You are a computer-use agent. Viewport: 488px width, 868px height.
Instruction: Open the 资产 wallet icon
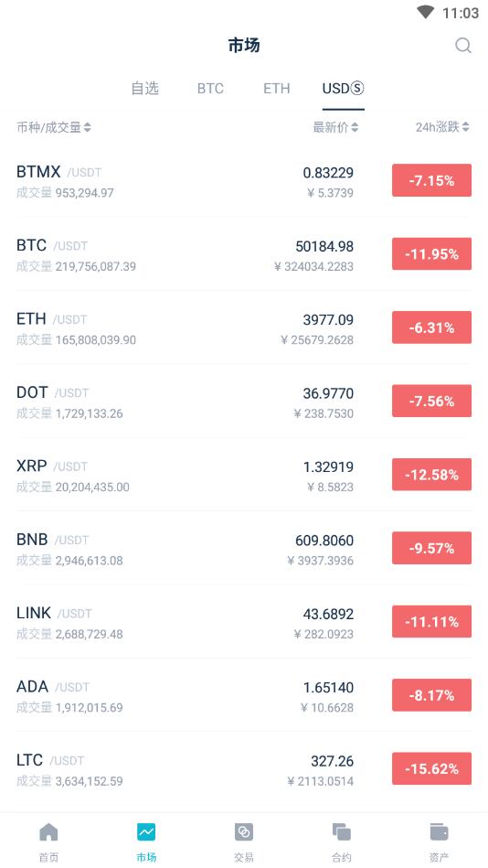pyautogui.click(x=439, y=832)
